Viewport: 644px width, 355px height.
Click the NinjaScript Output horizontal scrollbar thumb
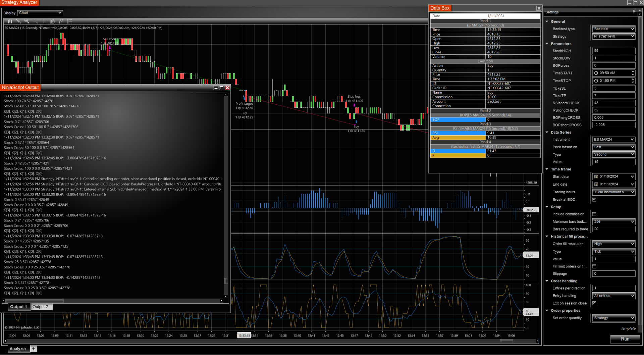coord(34,301)
